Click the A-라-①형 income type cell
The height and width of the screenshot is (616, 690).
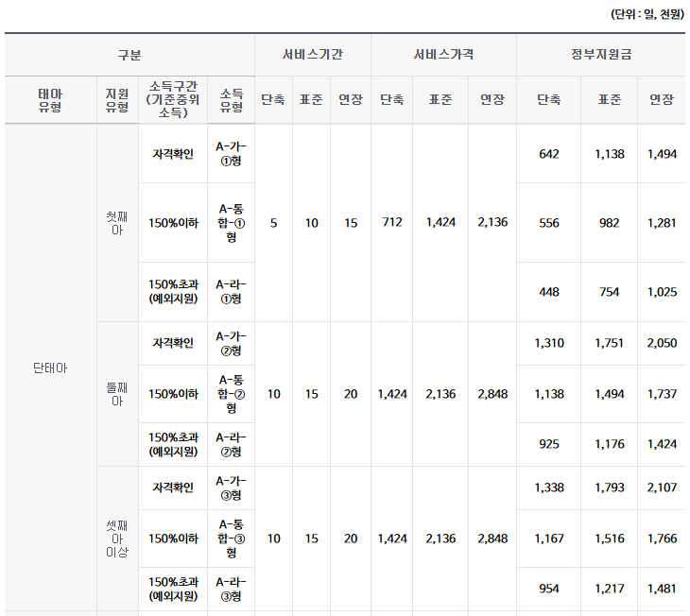coord(231,292)
